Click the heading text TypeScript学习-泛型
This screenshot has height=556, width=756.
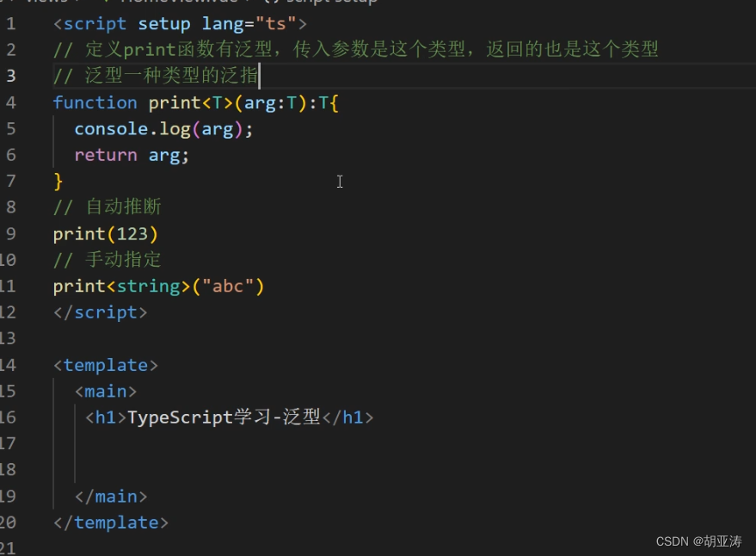pyautogui.click(x=224, y=417)
